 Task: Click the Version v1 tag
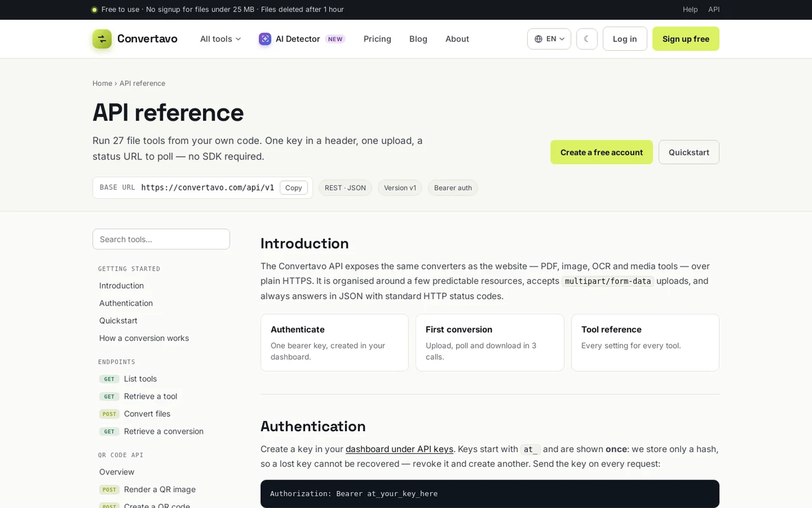(x=400, y=188)
